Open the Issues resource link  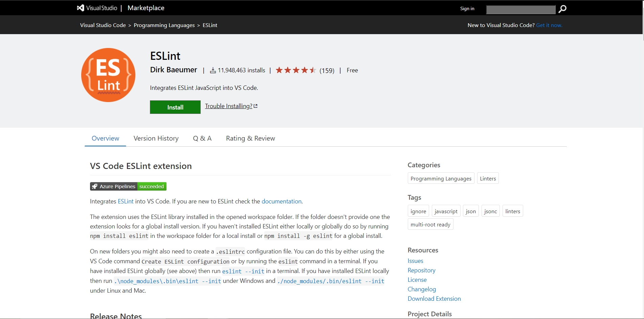point(415,261)
